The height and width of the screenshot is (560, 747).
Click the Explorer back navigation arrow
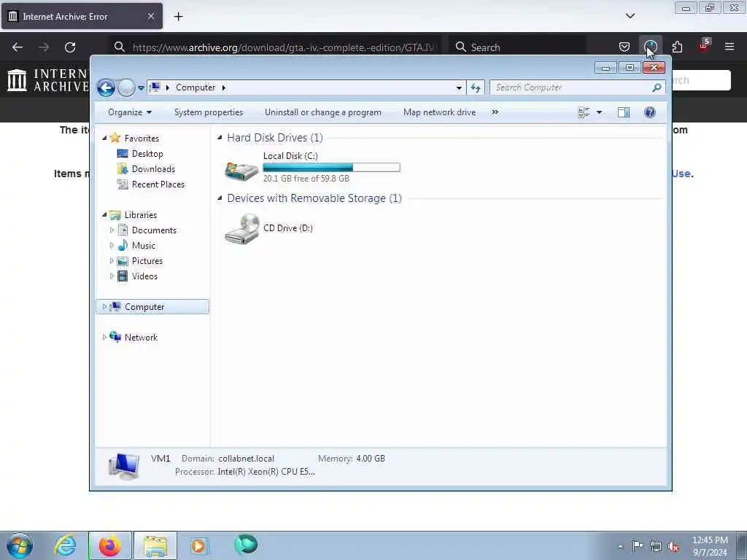106,87
